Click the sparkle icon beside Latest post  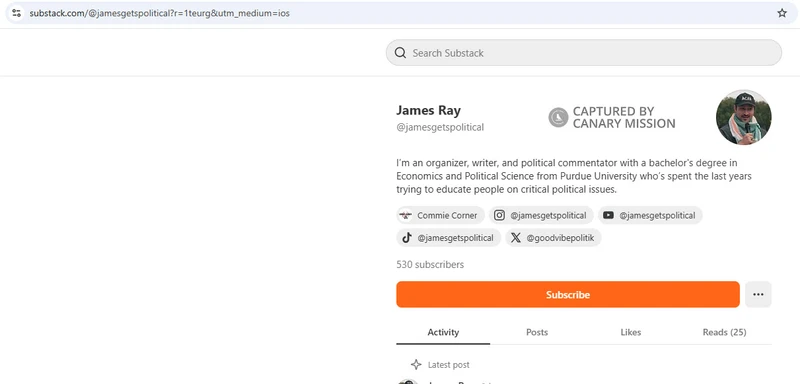(416, 365)
